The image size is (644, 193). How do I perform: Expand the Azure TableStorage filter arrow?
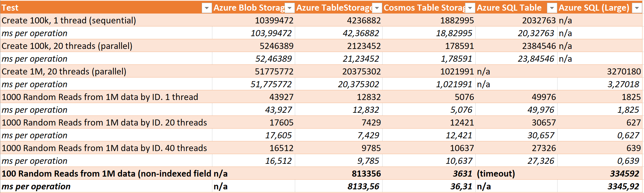pyautogui.click(x=377, y=8)
